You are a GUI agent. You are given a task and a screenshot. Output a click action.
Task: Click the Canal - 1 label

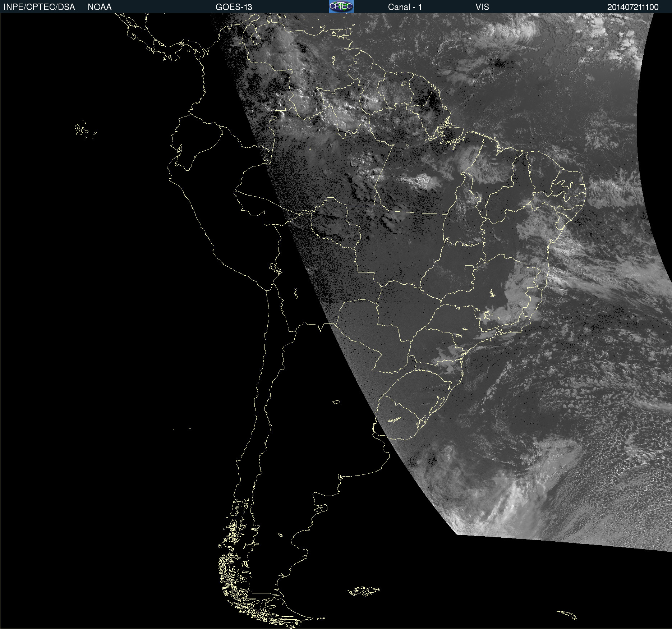click(x=405, y=7)
